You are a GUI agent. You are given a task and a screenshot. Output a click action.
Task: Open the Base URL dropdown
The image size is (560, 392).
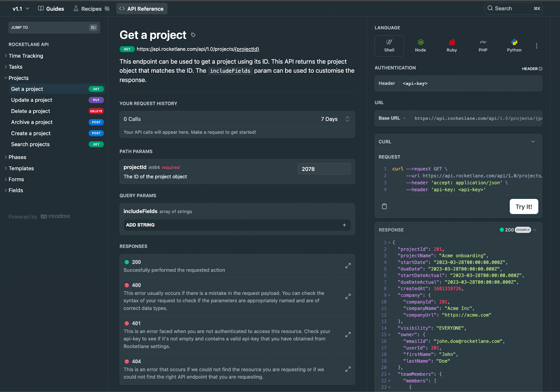[x=392, y=118]
